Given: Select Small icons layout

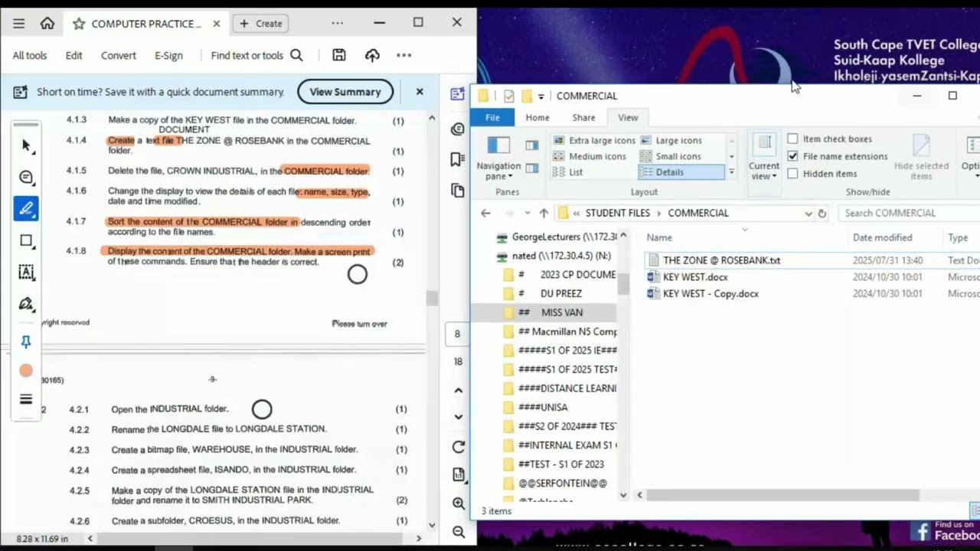Looking at the screenshot, I should pos(671,156).
